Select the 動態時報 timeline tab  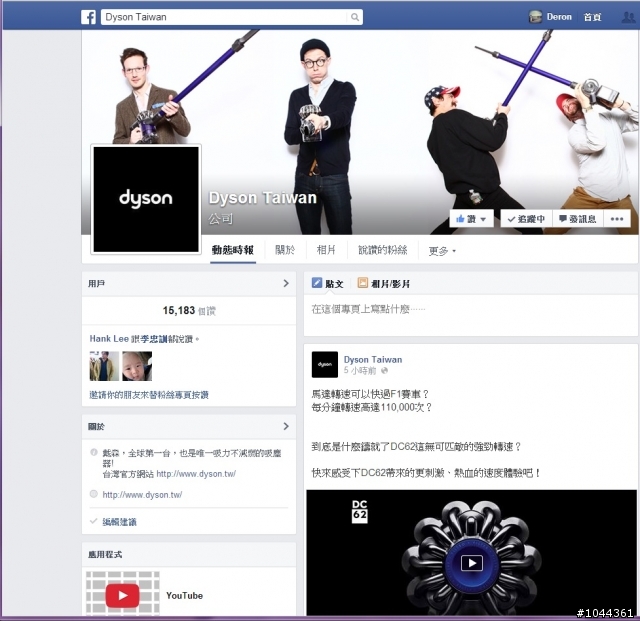point(233,250)
